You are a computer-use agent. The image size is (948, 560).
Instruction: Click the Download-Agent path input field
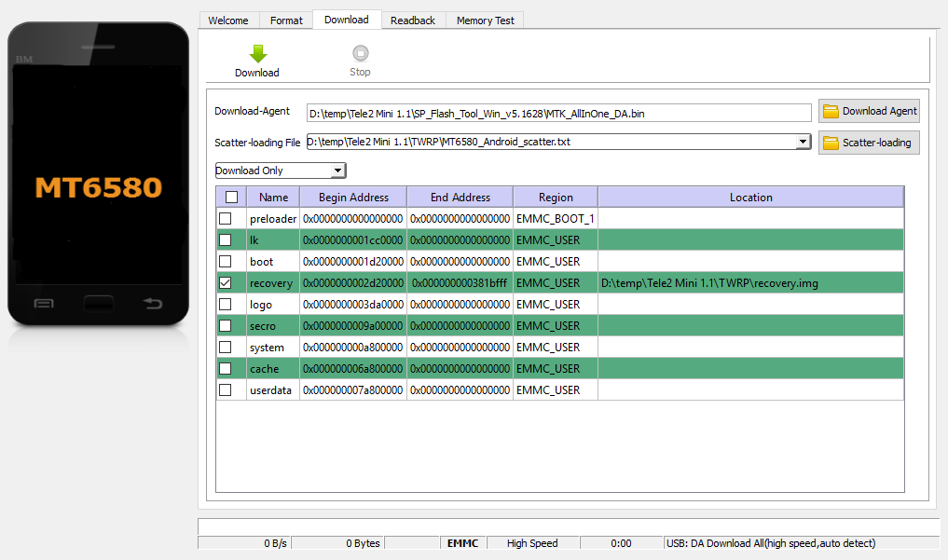[558, 113]
